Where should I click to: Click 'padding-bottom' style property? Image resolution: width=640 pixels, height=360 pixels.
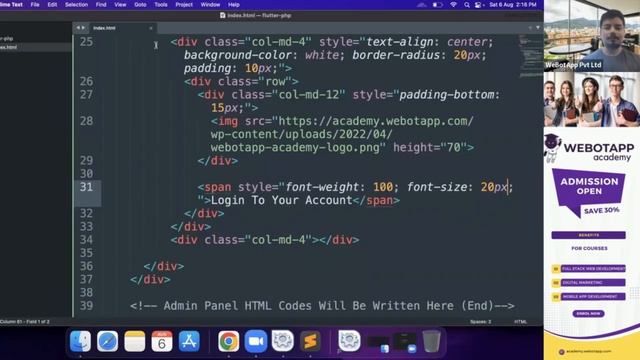[447, 95]
